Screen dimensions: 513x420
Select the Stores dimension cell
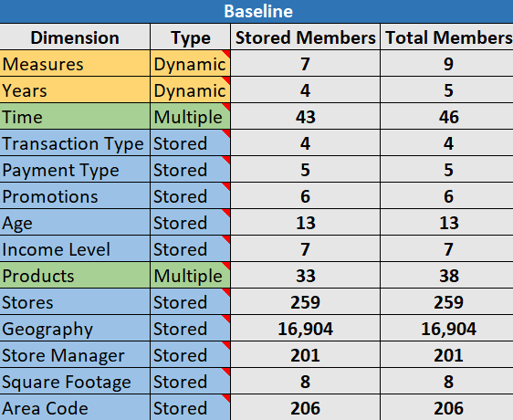click(75, 302)
